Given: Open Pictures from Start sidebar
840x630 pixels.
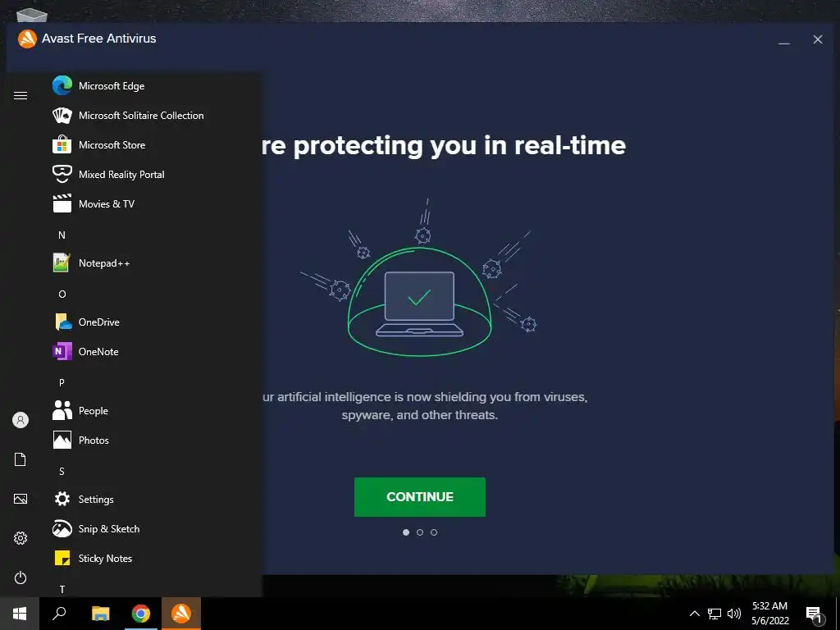Looking at the screenshot, I should (21, 499).
